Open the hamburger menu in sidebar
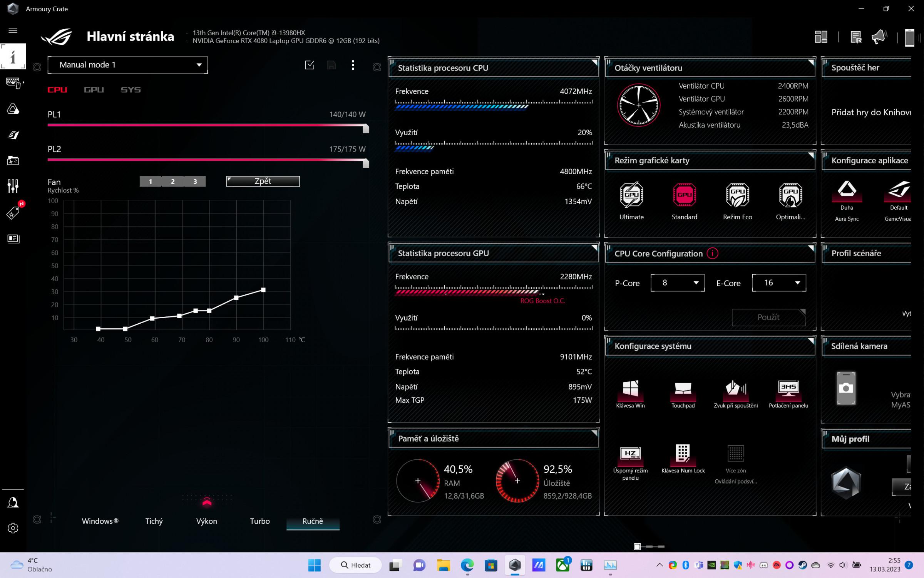The width and height of the screenshot is (924, 578). [13, 30]
